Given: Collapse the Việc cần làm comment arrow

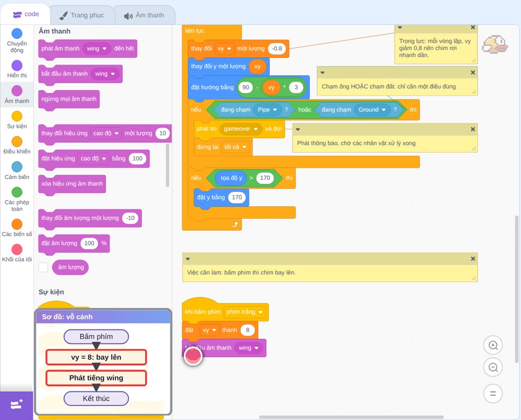Looking at the screenshot, I should pyautogui.click(x=188, y=259).
